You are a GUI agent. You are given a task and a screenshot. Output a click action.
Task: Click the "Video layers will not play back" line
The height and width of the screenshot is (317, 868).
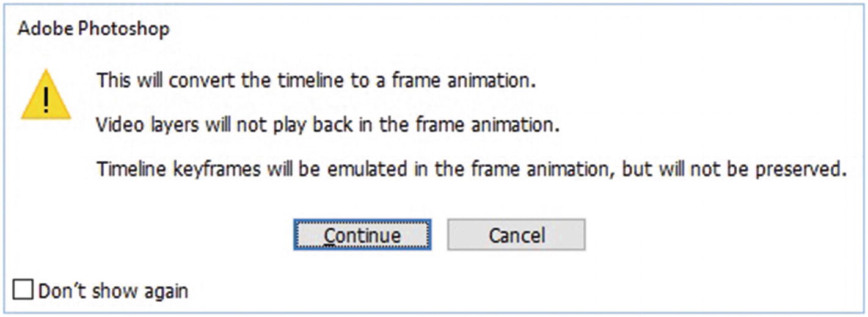(329, 125)
